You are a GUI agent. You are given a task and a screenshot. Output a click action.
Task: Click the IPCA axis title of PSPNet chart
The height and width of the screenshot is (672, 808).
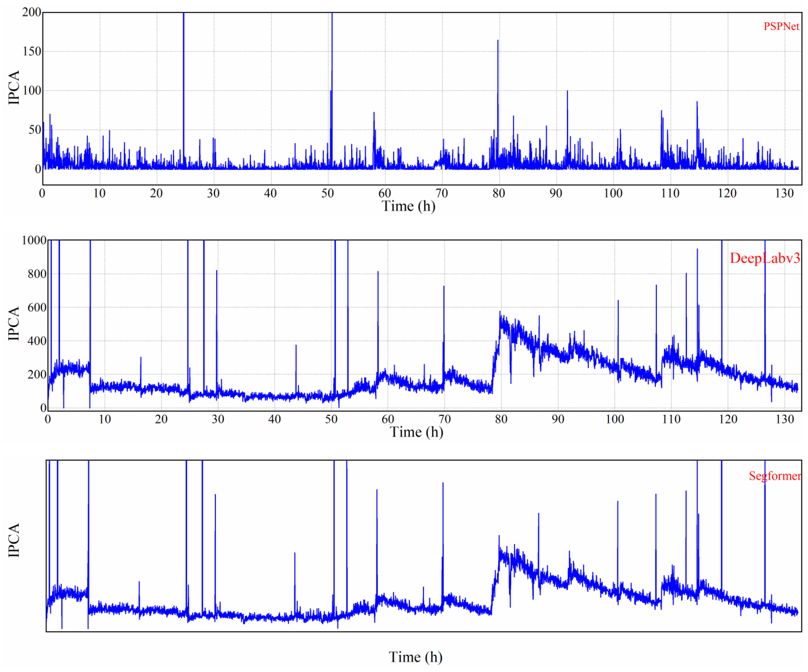click(x=14, y=87)
